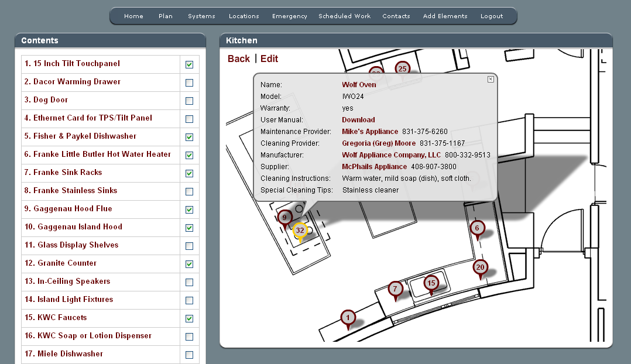Select the yellow marker 32
This screenshot has height=364, width=631.
click(300, 231)
